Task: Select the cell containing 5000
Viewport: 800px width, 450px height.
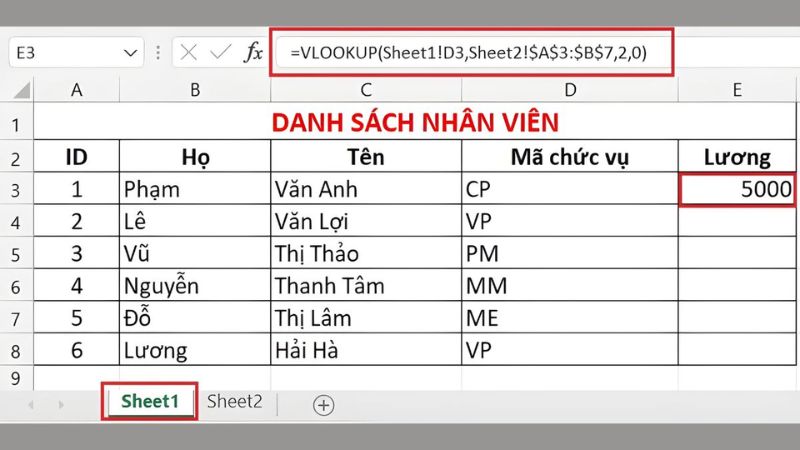Action: pos(737,189)
